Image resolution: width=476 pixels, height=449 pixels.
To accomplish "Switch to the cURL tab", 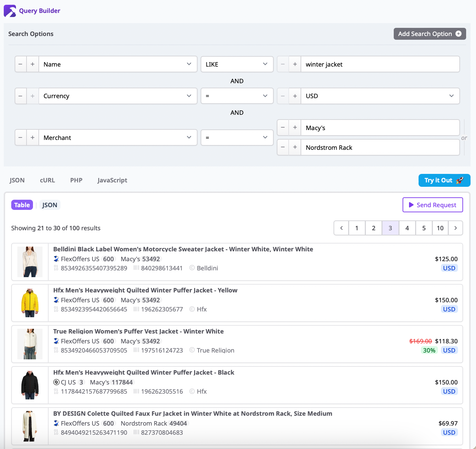I will tap(47, 180).
